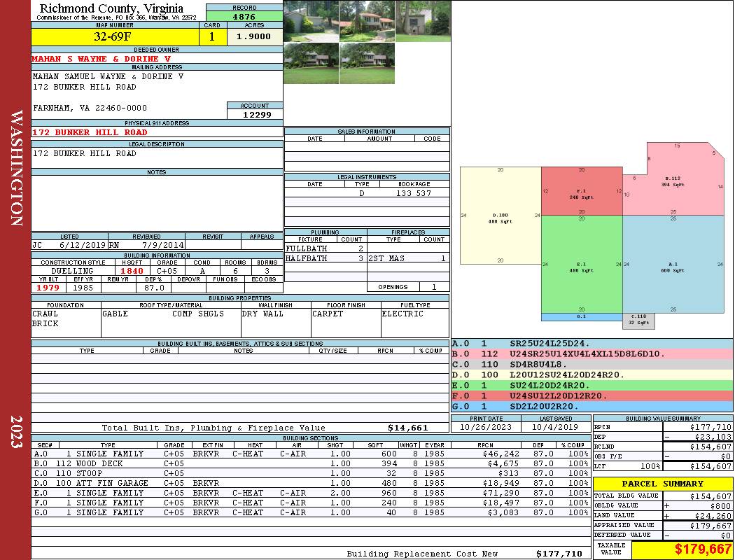Click 2ST MAS fireplace type
Screen dimensions: 735x560
(x=386, y=258)
